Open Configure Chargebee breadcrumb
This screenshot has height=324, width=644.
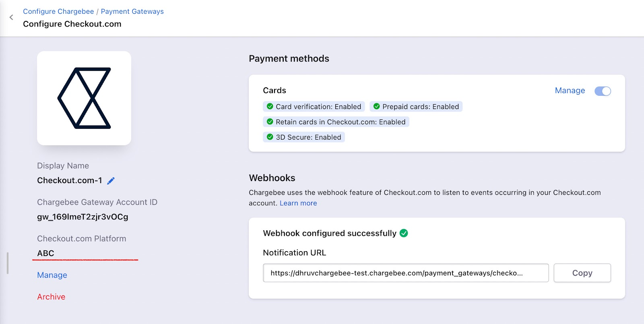click(x=58, y=11)
